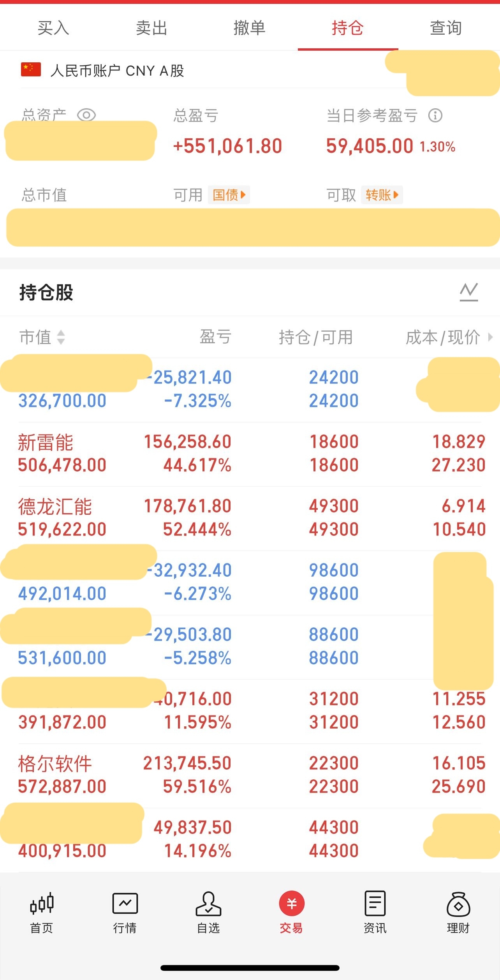The image size is (500, 980).
Task: Open 自选 watchlist icon
Action: tap(208, 903)
